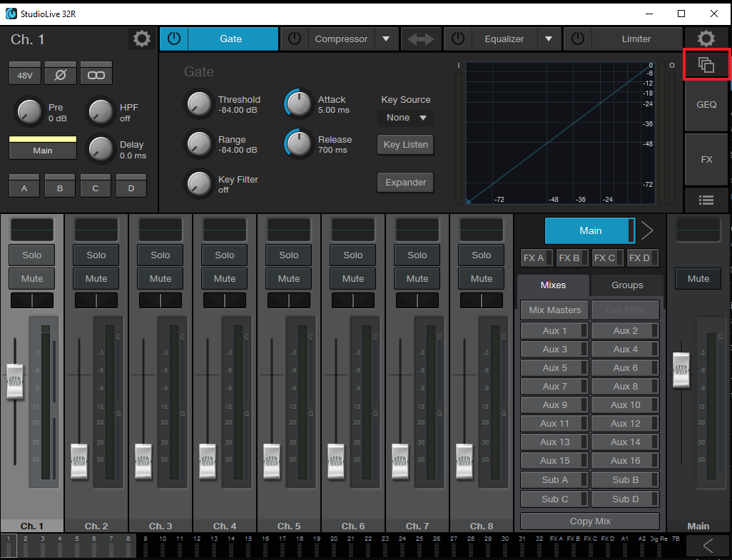The width and height of the screenshot is (732, 560).
Task: Click the back arrow in channel navigation bar
Action: pyautogui.click(x=708, y=546)
